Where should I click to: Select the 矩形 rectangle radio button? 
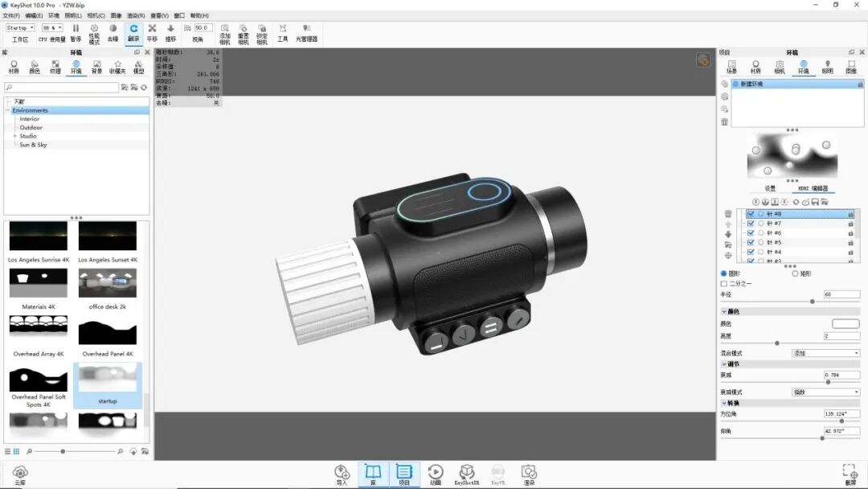796,273
